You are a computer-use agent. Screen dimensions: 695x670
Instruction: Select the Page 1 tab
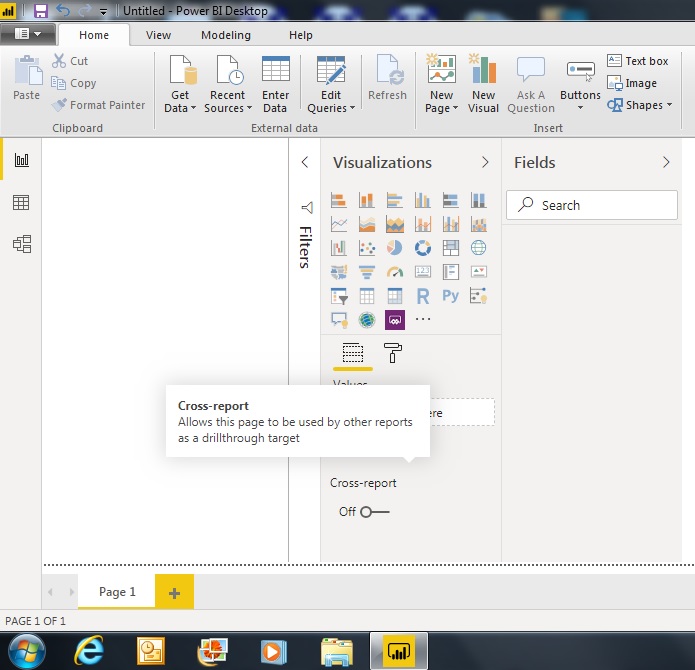pyautogui.click(x=117, y=592)
